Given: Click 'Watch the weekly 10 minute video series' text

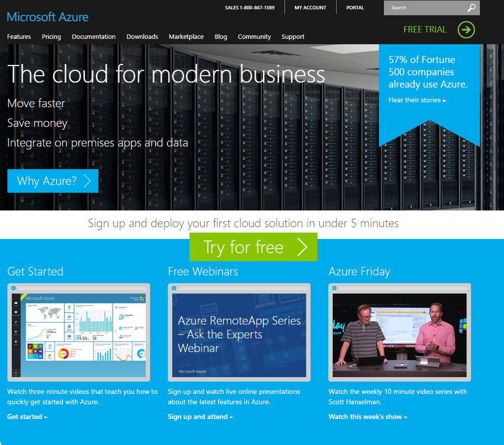Looking at the screenshot, I should point(398,397).
